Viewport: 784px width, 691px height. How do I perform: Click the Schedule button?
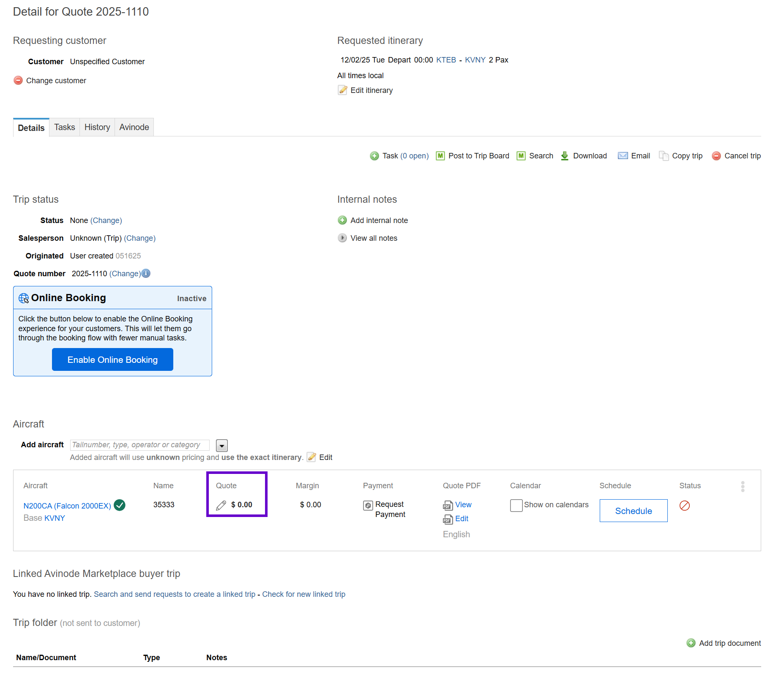[x=634, y=511]
